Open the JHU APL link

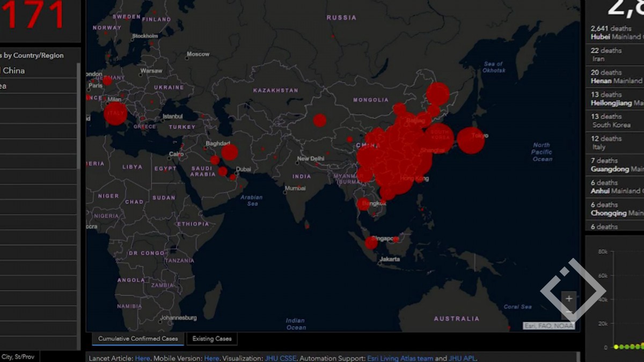point(462,358)
